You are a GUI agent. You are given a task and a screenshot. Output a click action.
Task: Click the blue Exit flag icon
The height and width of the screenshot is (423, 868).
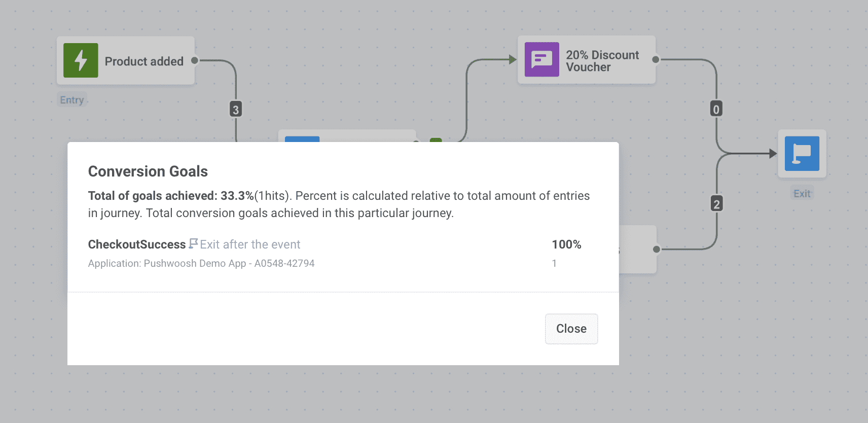[802, 153]
